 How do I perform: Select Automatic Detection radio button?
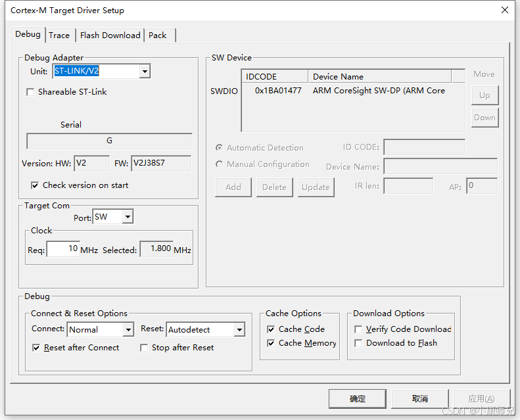[219, 147]
